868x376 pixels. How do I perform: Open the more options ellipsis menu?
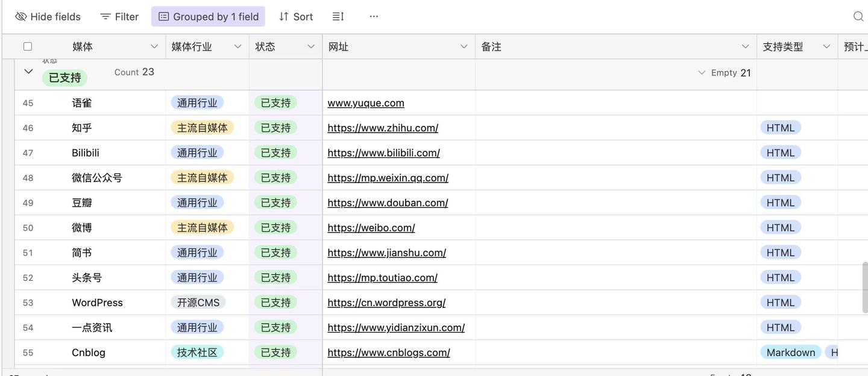coord(374,16)
